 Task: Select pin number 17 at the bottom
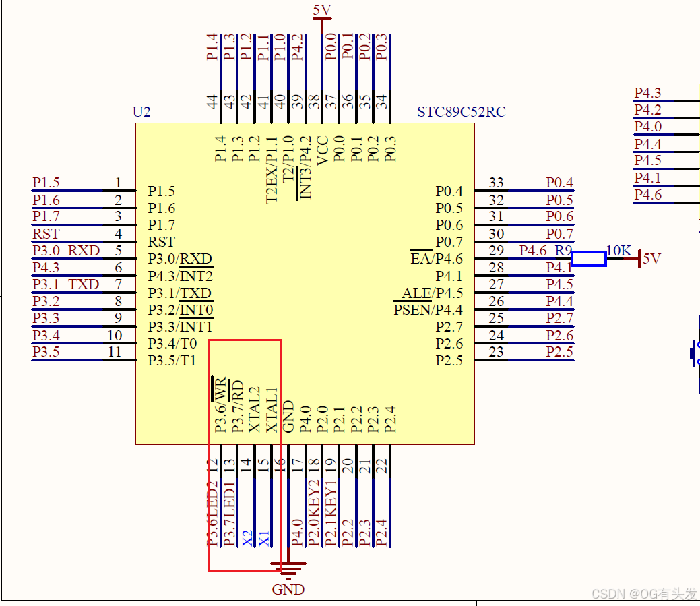coord(297,466)
